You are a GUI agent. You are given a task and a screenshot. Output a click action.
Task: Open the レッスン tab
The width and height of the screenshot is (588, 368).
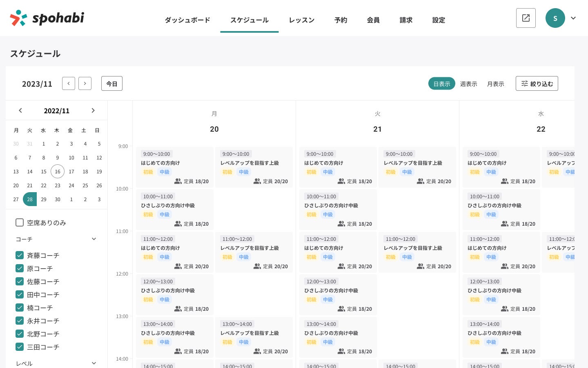click(x=301, y=20)
